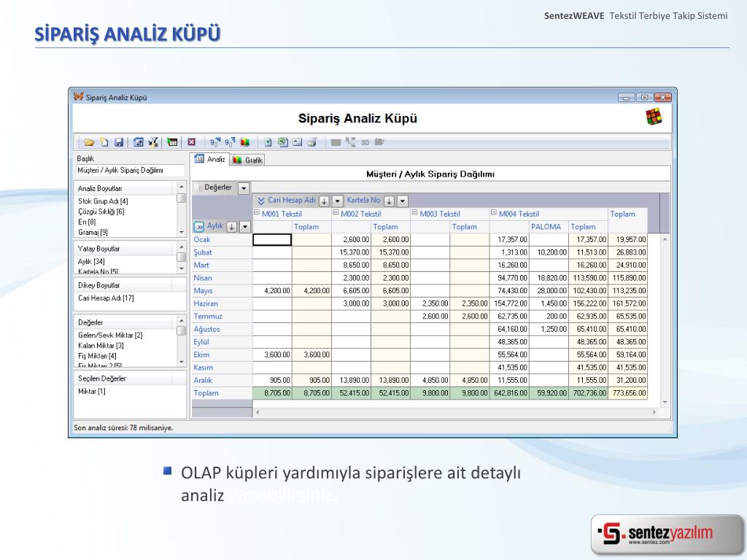The height and width of the screenshot is (560, 747).
Task: Switch to the Analiz tab
Action: click(209, 160)
